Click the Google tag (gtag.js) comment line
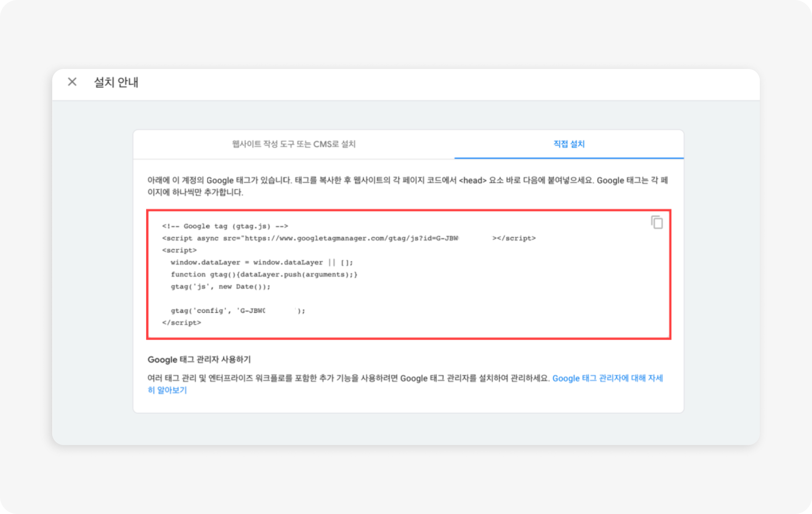 [225, 226]
